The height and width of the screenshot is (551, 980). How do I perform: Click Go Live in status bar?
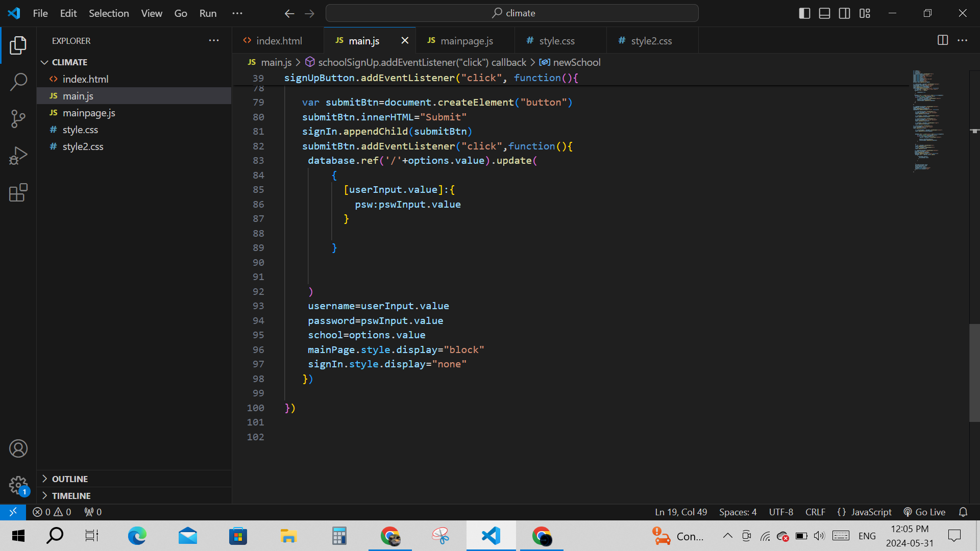(924, 512)
